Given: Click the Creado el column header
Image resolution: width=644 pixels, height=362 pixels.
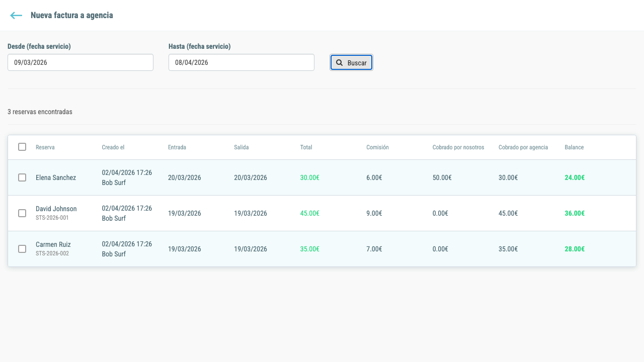Looking at the screenshot, I should [x=113, y=147].
